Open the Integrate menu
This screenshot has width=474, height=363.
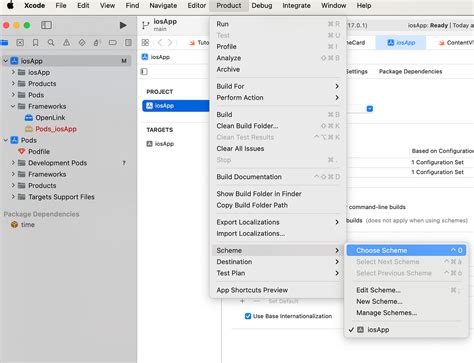point(296,6)
